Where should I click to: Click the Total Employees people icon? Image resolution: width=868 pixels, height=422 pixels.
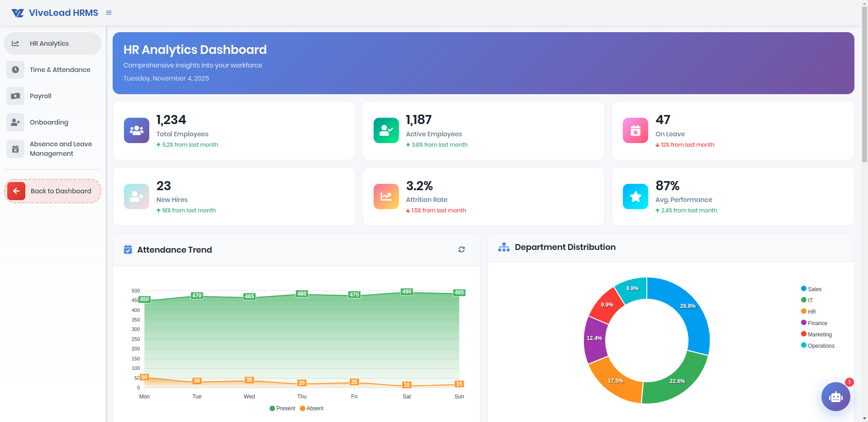point(136,130)
